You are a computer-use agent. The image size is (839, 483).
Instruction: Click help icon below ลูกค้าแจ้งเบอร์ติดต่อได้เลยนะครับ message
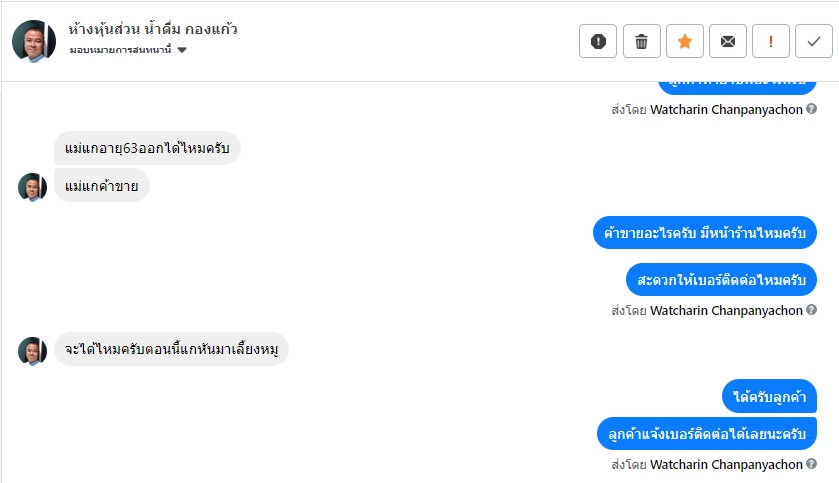[812, 465]
